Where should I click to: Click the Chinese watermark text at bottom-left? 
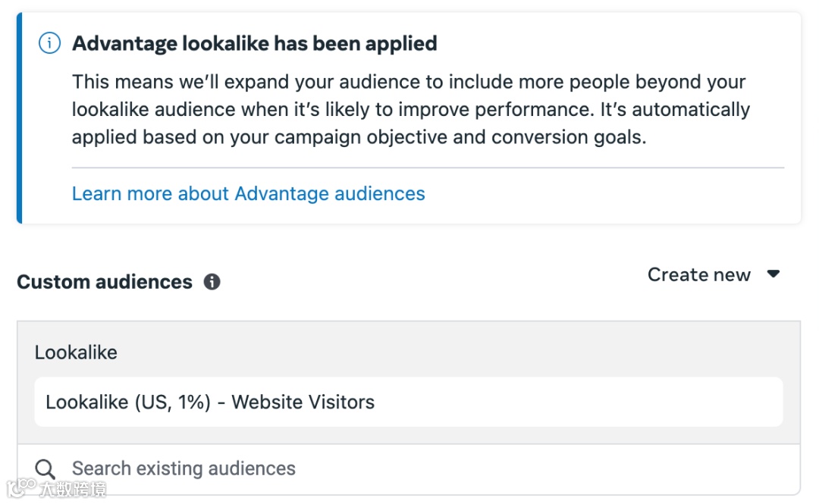tap(73, 489)
